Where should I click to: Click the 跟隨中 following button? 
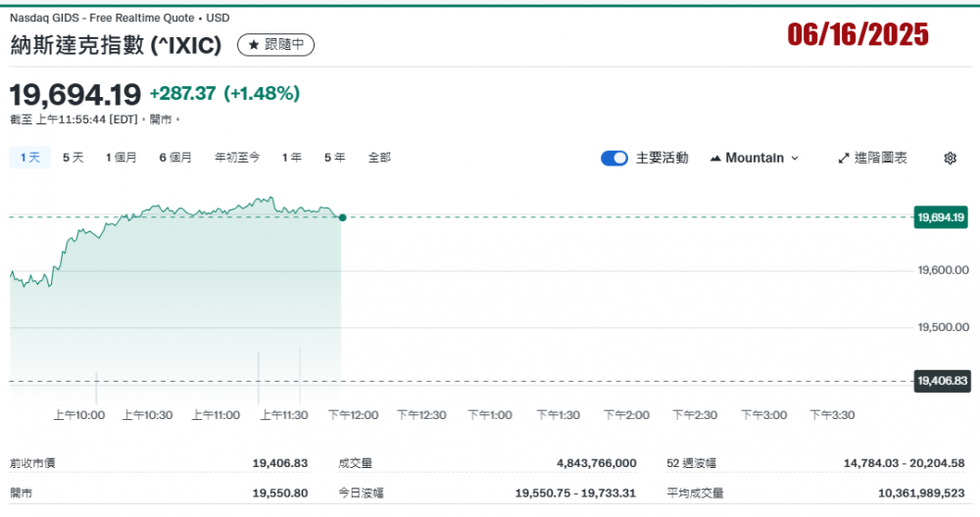276,45
